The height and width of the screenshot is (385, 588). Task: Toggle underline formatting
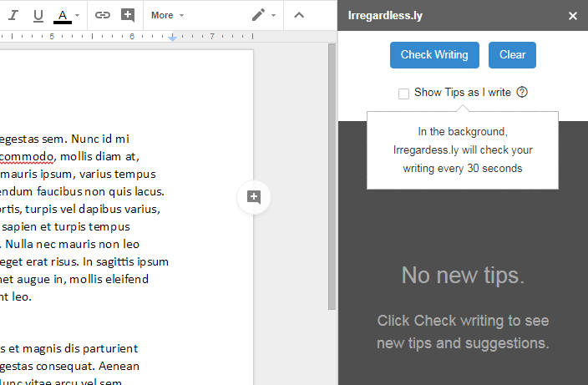(x=38, y=15)
